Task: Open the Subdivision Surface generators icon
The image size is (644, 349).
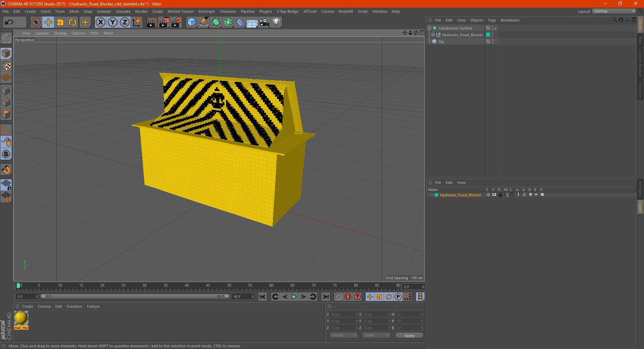Action: point(216,22)
